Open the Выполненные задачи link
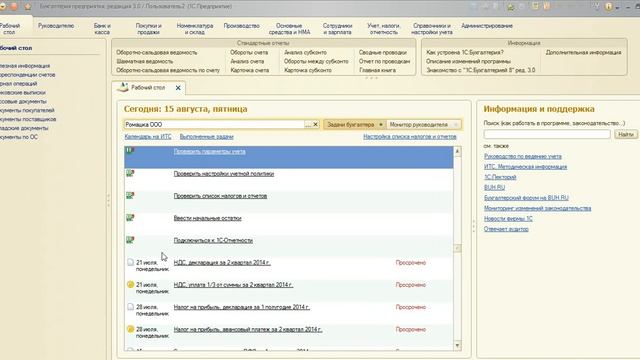 point(207,137)
